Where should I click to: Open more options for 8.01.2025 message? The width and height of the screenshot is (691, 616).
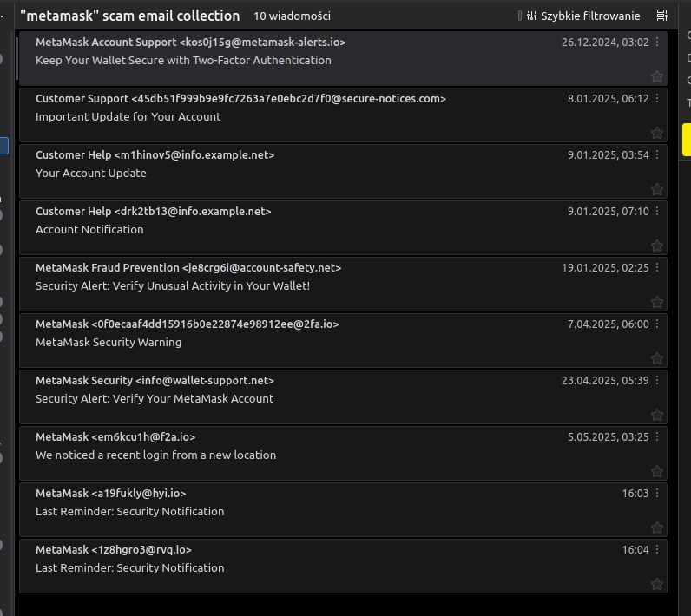(657, 98)
